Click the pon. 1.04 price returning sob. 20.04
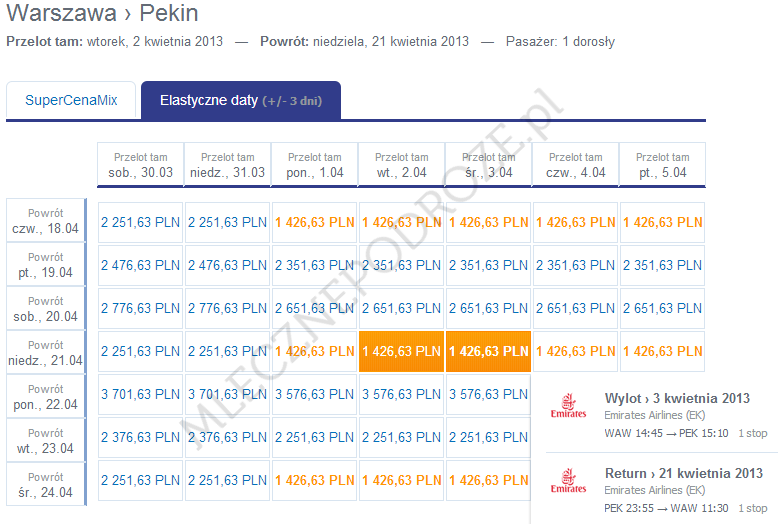 (x=314, y=308)
